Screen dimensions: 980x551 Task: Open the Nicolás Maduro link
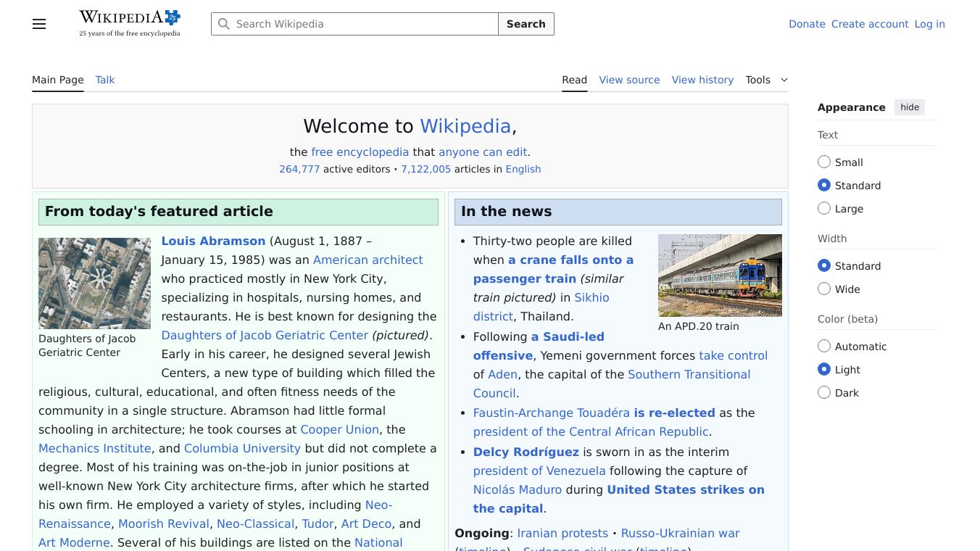click(518, 489)
